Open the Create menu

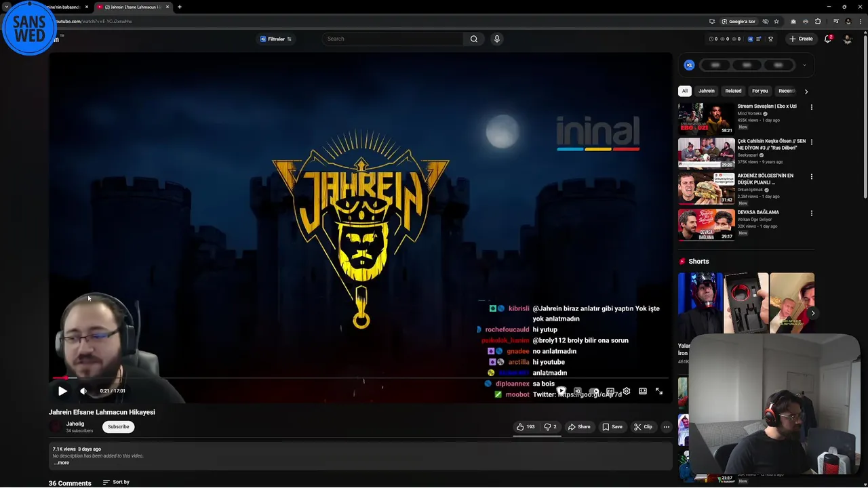point(801,39)
